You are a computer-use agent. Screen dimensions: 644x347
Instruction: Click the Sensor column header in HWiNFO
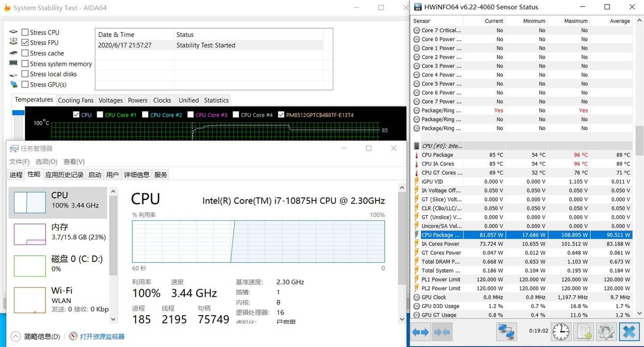(437, 21)
